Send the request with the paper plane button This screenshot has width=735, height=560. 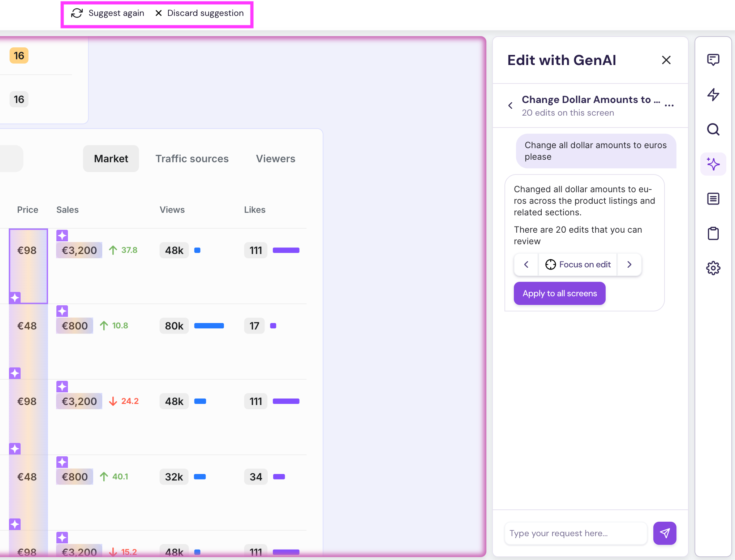[x=665, y=533]
